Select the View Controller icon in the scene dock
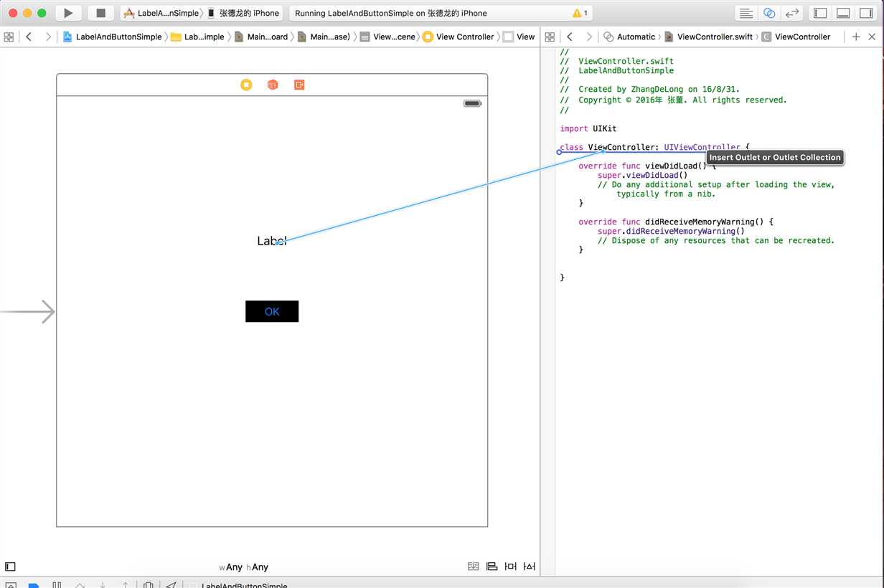884x588 pixels. [246, 85]
